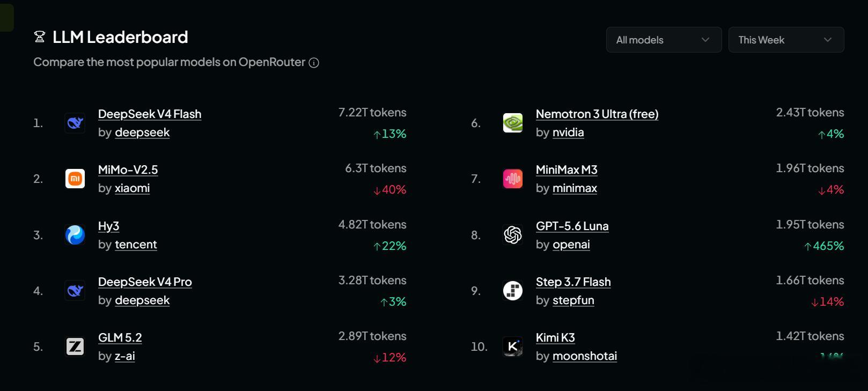Click the Moonshot Kimi K3 logo icon

(513, 346)
